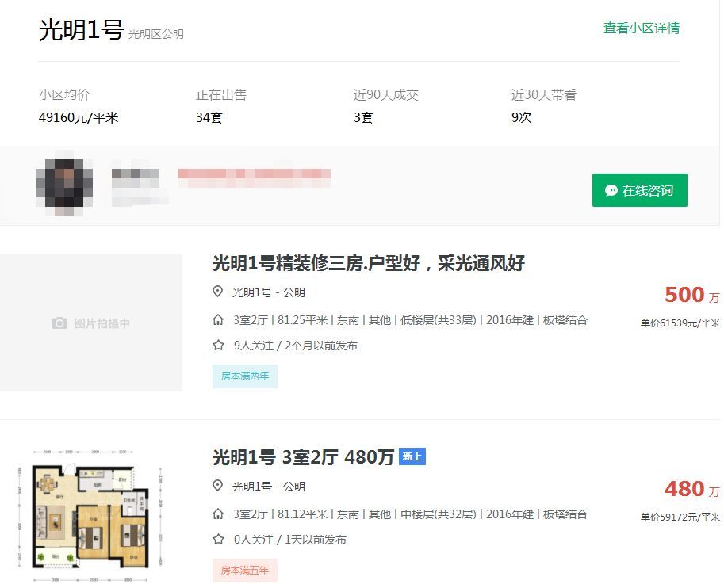Click the chat bubble icon on 在线咨询

pyautogui.click(x=611, y=190)
